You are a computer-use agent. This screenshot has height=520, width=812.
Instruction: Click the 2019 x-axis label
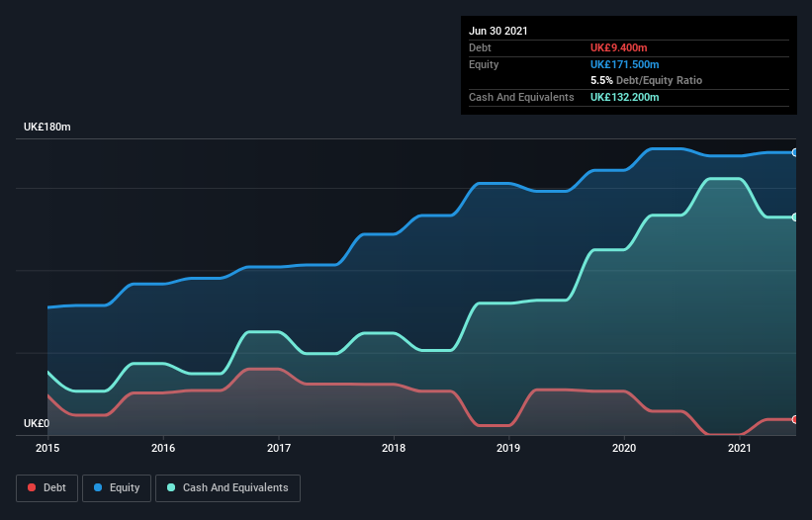click(508, 448)
